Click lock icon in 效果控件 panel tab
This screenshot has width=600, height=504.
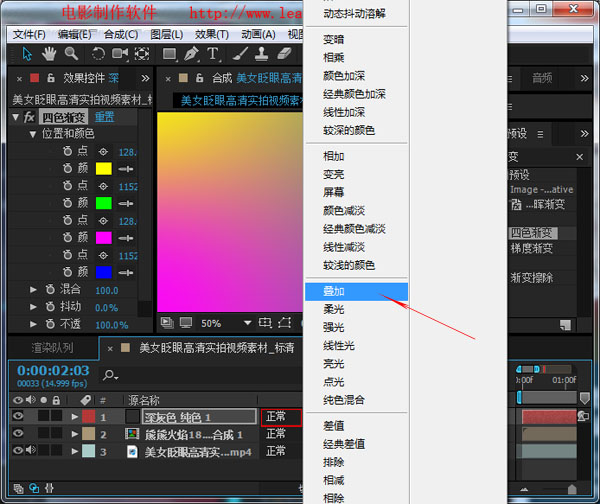[51, 78]
